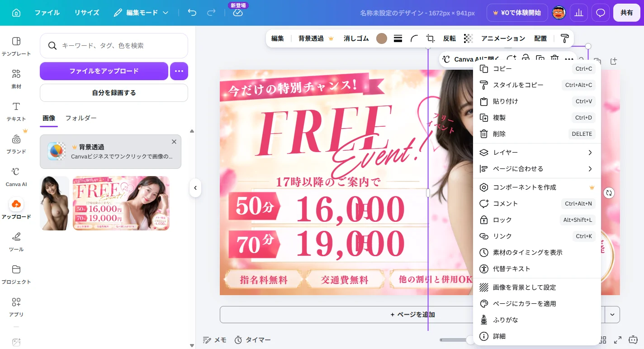Image resolution: width=644 pixels, height=349 pixels.
Task: Open the リサイズ menu
Action: coord(87,13)
